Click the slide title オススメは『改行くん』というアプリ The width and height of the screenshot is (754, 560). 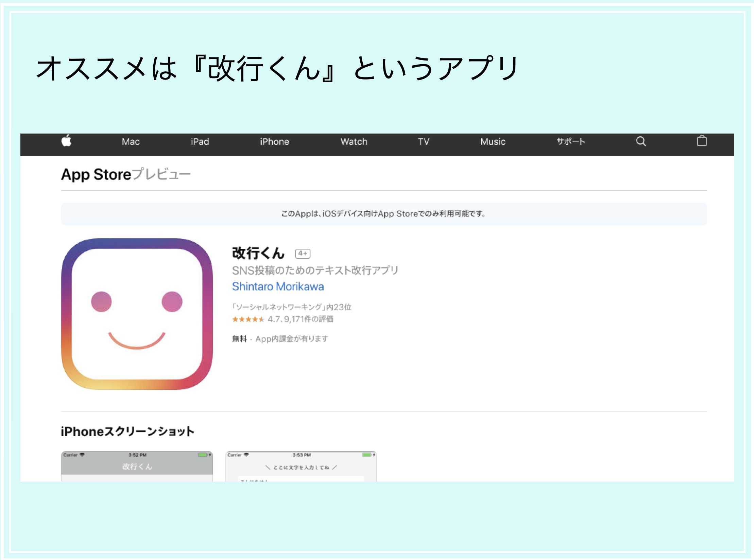click(x=277, y=68)
